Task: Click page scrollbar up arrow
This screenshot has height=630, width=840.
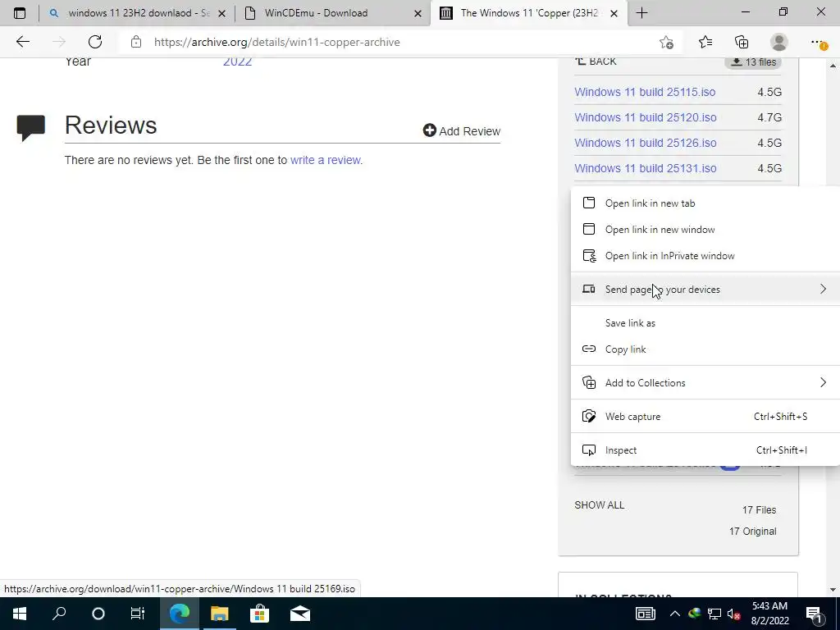Action: tap(833, 66)
